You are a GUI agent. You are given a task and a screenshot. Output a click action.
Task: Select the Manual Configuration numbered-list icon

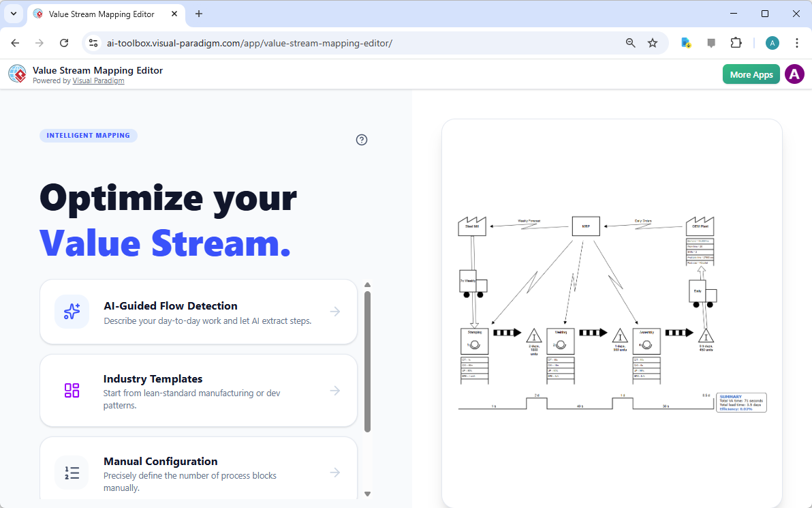click(72, 472)
